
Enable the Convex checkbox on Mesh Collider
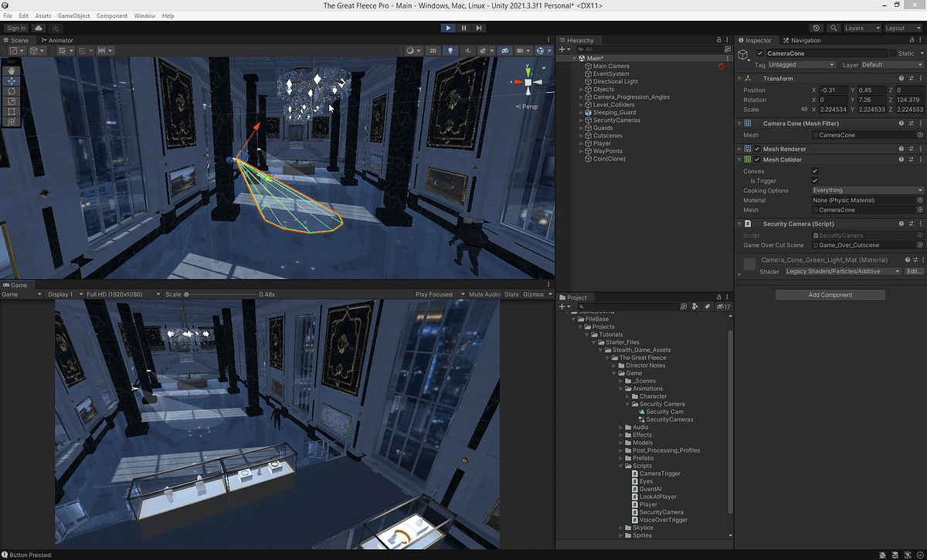click(815, 171)
